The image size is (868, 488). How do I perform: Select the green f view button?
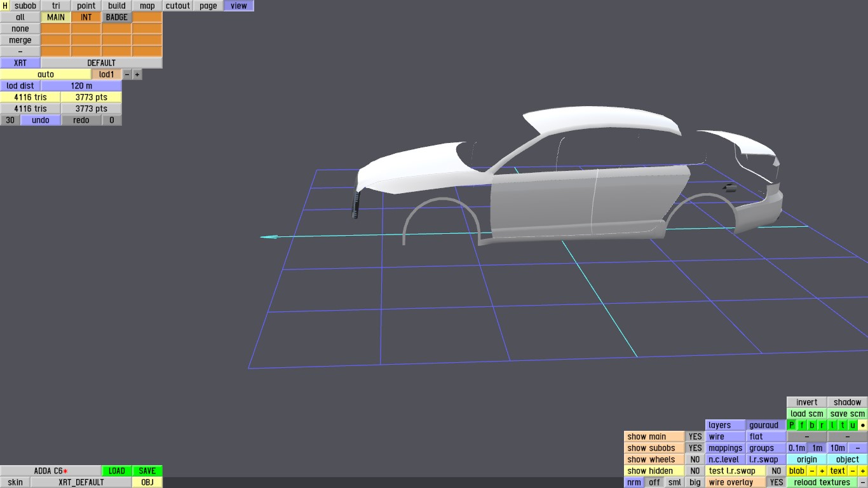[x=802, y=425]
